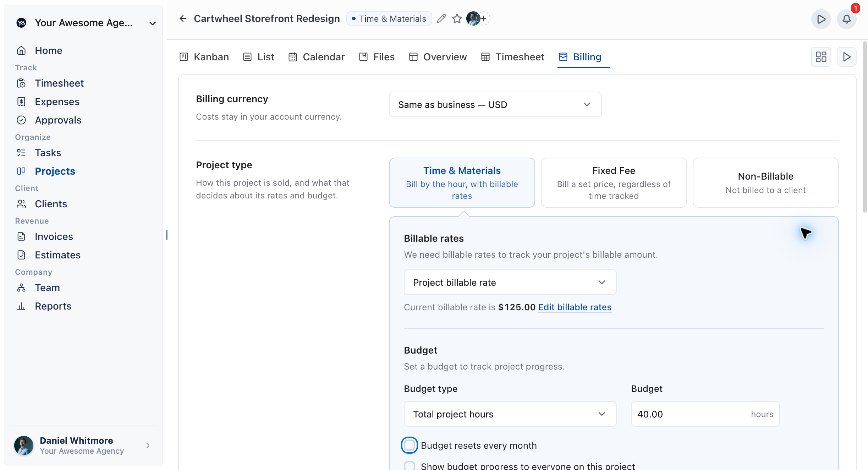
Task: Click the Clients people icon
Action: pyautogui.click(x=21, y=204)
